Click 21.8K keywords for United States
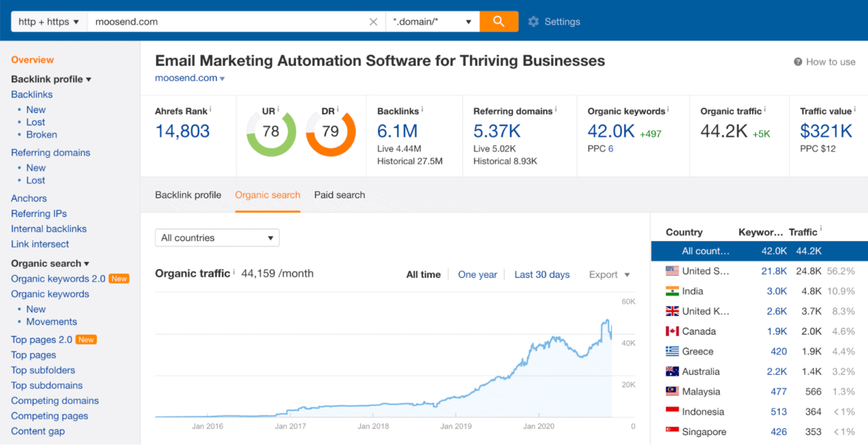Viewport: 868px width, 445px height. [774, 271]
